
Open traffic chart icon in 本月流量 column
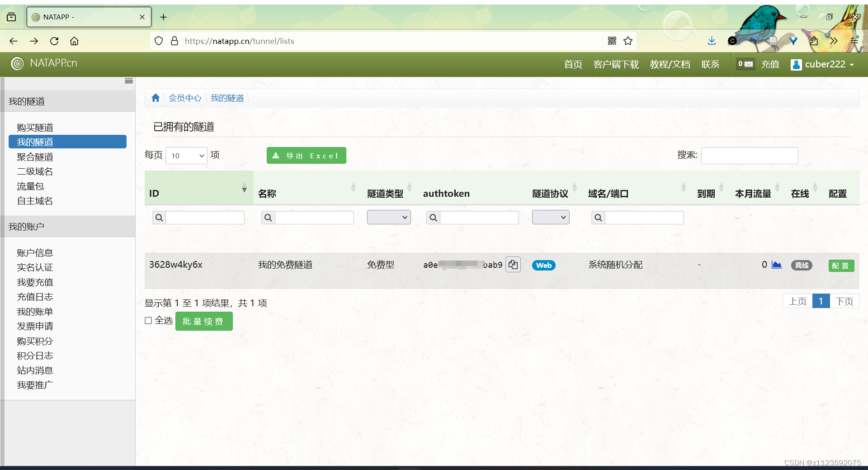(x=777, y=265)
